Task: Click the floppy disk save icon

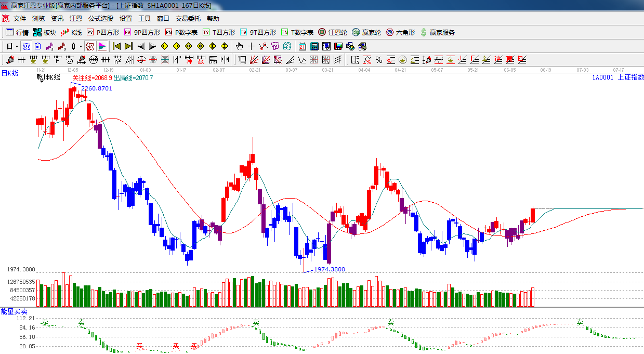Action: (x=338, y=46)
